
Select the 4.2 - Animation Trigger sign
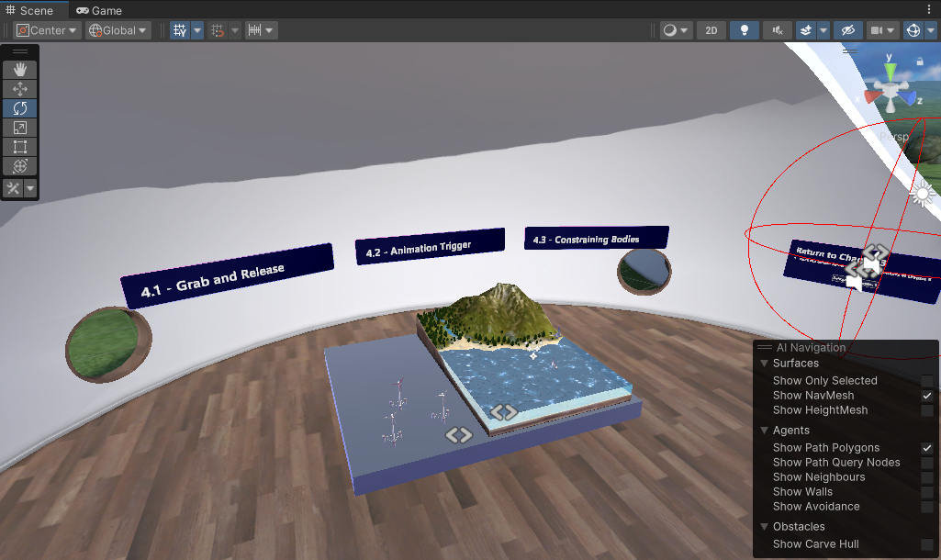430,246
